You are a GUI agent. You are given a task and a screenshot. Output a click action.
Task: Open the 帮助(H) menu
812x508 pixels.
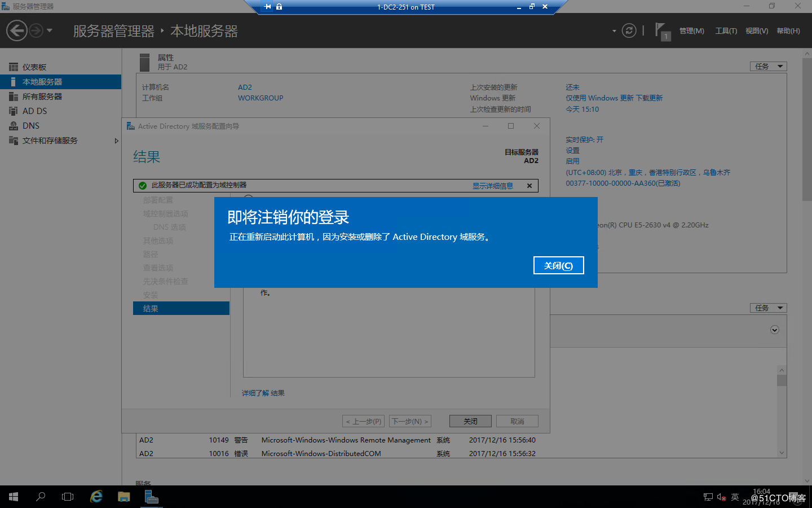point(788,31)
